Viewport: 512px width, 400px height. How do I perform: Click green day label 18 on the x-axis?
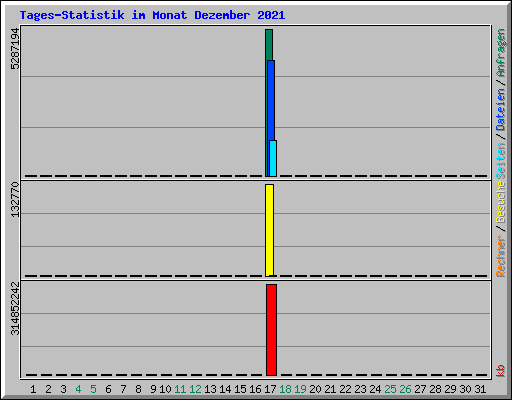[285, 389]
